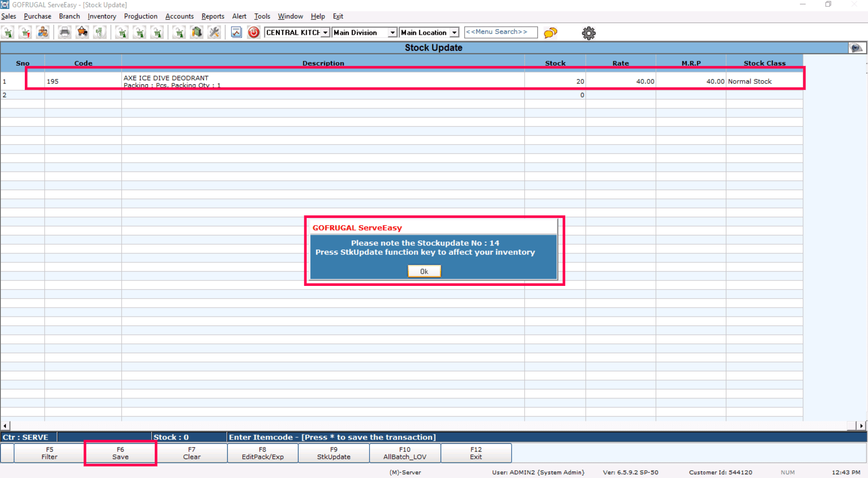Click the F12 Exit button

tap(476, 453)
